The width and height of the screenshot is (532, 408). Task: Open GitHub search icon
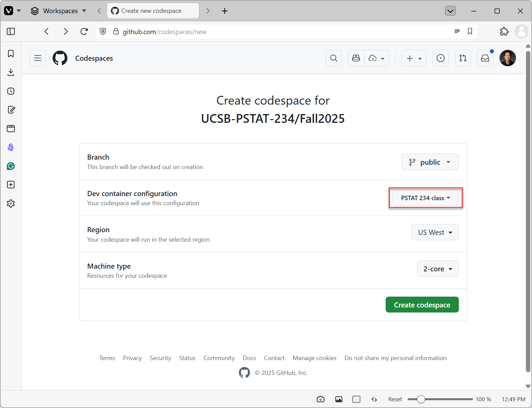click(x=334, y=58)
